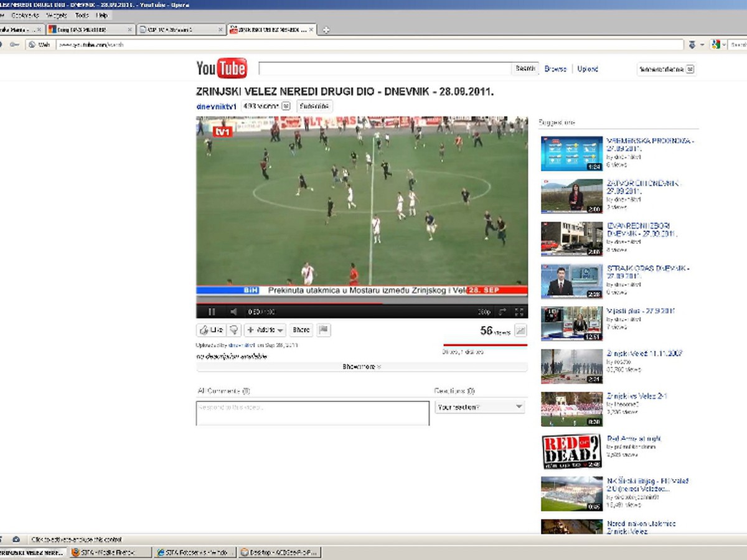
Task: Switch to the second browser tab
Action: (x=90, y=29)
